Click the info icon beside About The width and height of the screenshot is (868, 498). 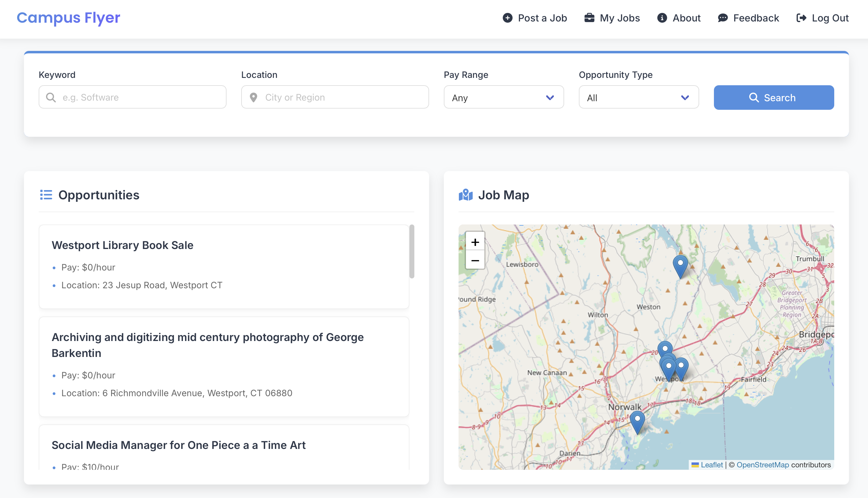[662, 18]
